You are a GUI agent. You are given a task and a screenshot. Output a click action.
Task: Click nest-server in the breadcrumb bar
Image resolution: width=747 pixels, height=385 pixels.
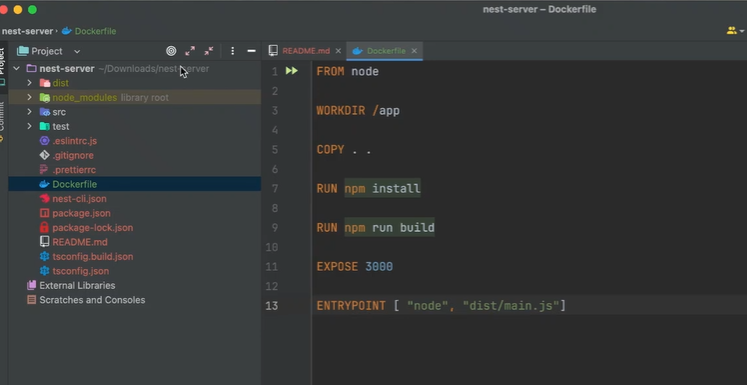27,31
